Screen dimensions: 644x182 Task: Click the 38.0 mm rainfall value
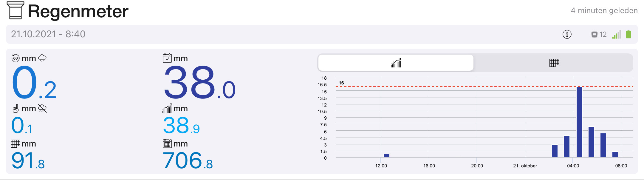tap(199, 82)
